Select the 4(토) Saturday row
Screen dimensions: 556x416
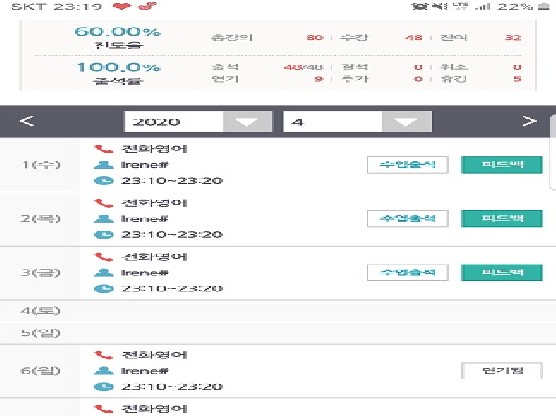tap(278, 311)
